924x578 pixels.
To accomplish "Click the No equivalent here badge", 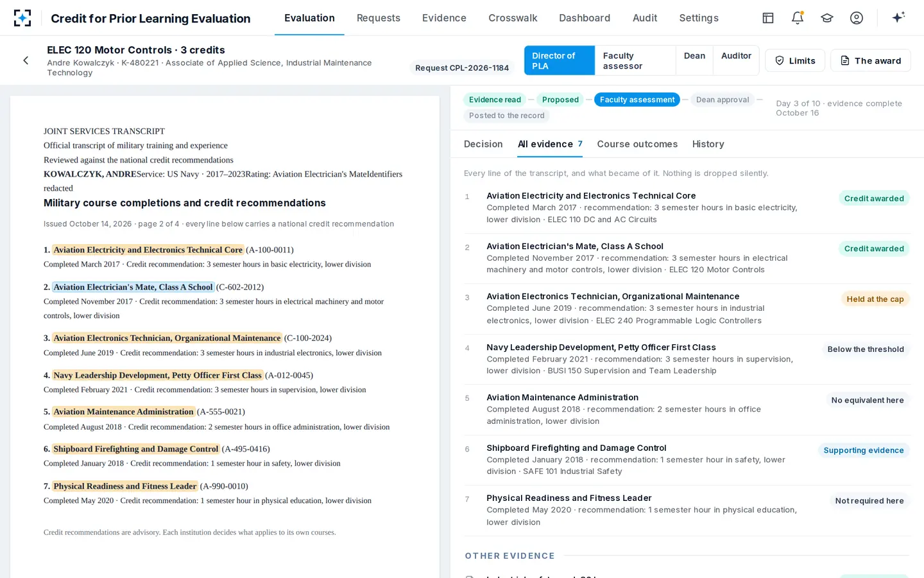I will 868,400.
